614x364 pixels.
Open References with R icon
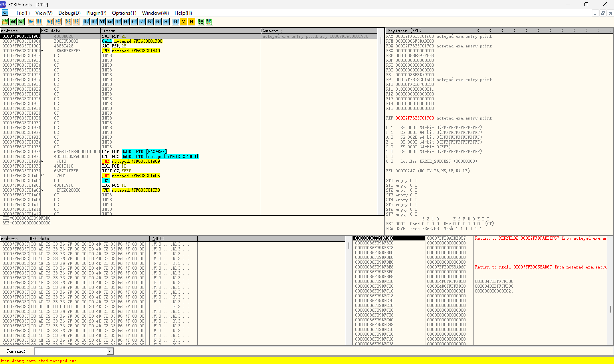[x=158, y=22]
